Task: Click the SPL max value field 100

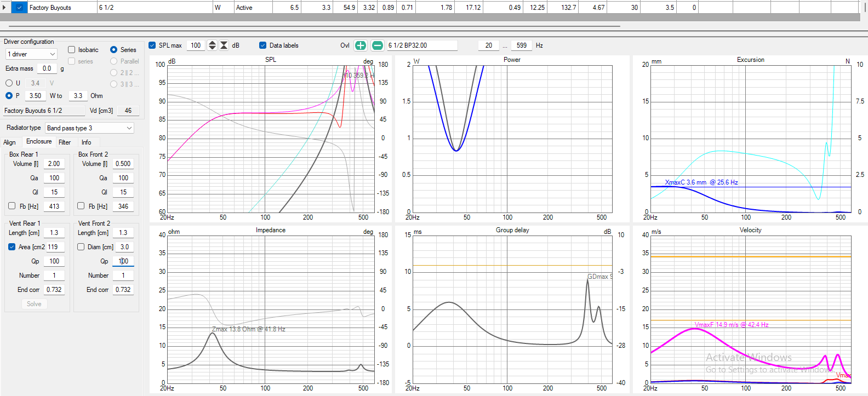Action: 196,45
